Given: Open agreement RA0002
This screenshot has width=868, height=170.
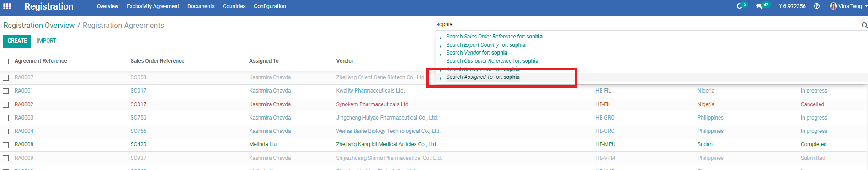Looking at the screenshot, I should point(24,104).
